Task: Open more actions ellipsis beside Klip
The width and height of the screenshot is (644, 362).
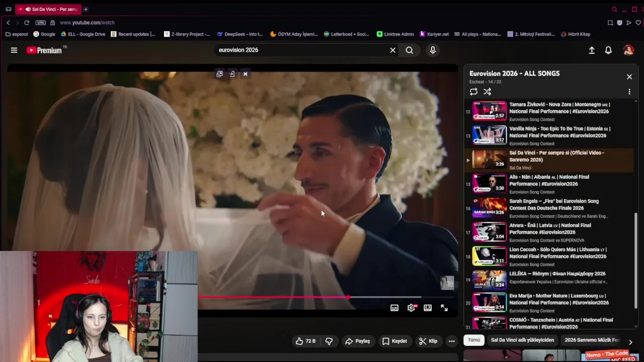Action: 452,341
